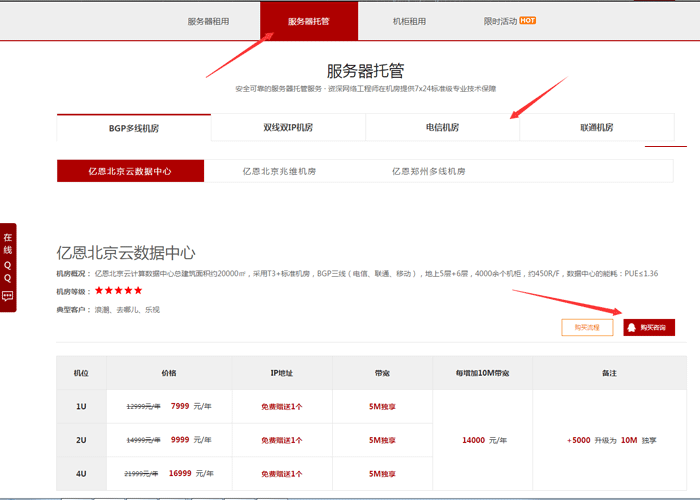700x500 pixels.
Task: Open the 在线QQ side widget
Action: coord(8,258)
